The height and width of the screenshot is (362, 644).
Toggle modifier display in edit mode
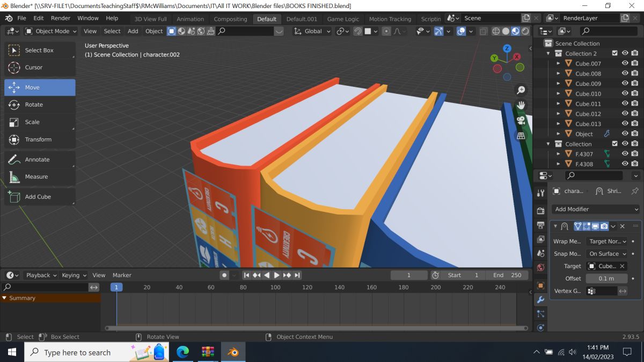(x=587, y=226)
